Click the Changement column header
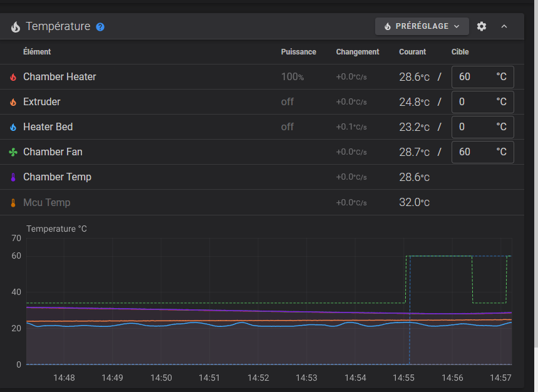The height and width of the screenshot is (392, 538). 358,52
